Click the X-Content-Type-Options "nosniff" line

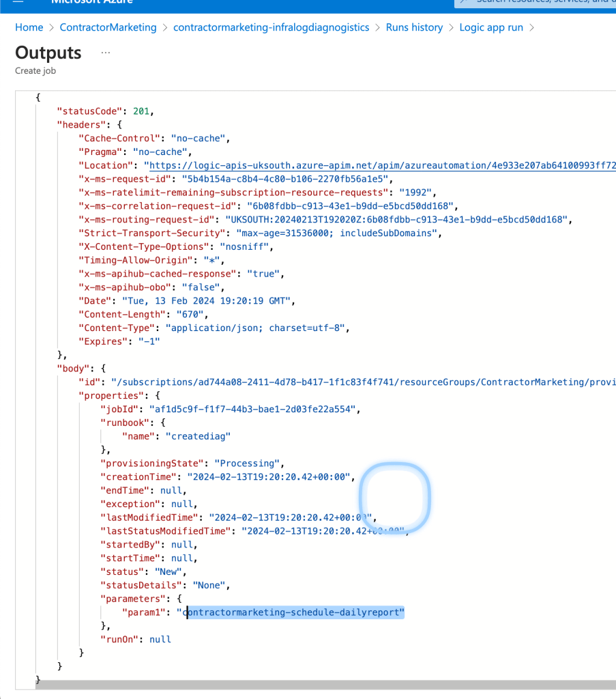point(175,246)
